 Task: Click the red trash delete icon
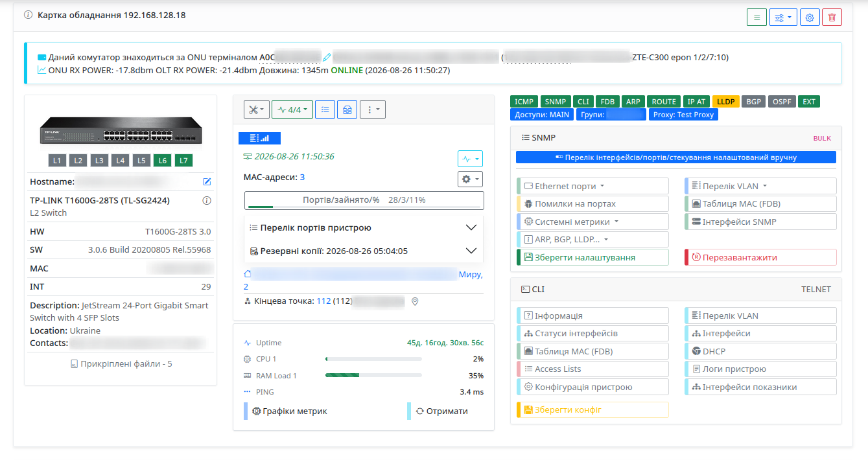pyautogui.click(x=832, y=17)
